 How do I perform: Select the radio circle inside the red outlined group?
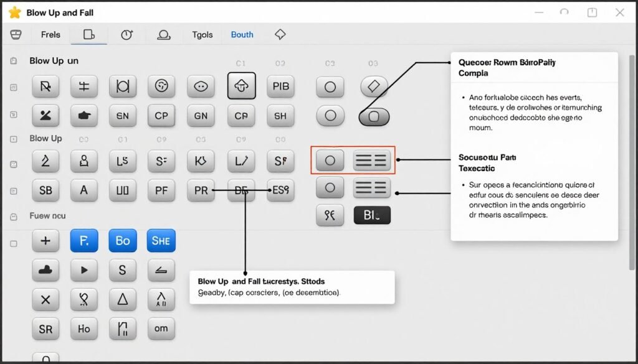pyautogui.click(x=330, y=160)
